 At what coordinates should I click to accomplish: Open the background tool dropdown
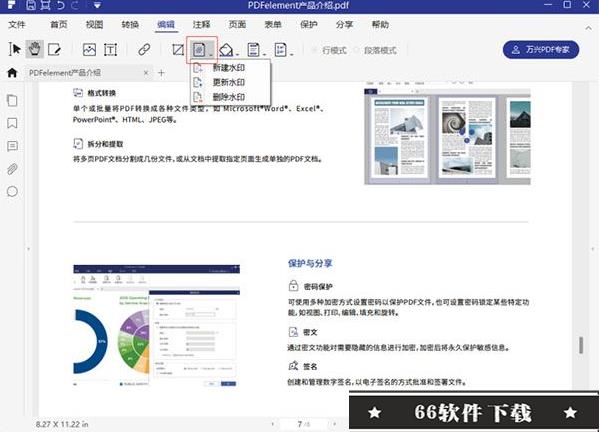228,50
